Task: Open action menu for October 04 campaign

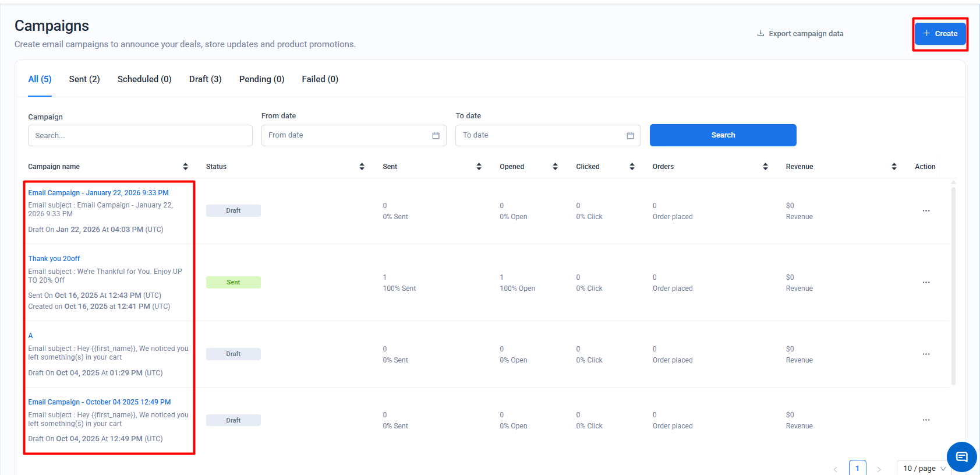Action: pyautogui.click(x=926, y=420)
